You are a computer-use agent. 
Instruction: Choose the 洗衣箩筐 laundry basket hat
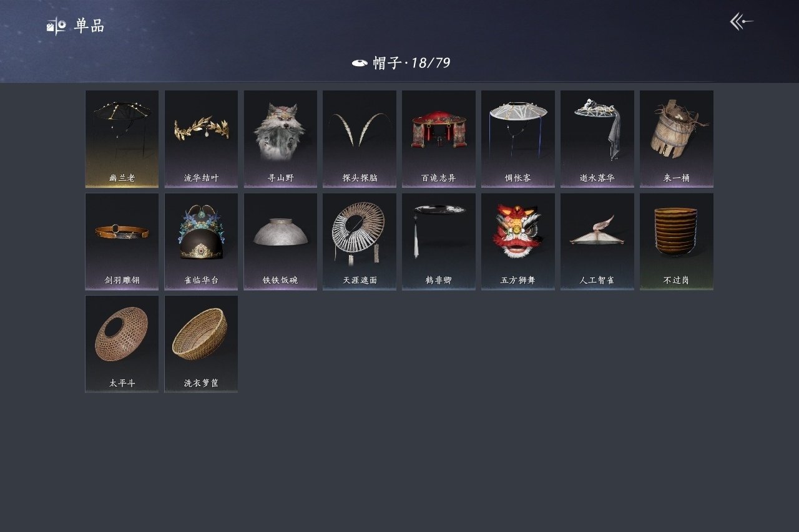pos(201,344)
